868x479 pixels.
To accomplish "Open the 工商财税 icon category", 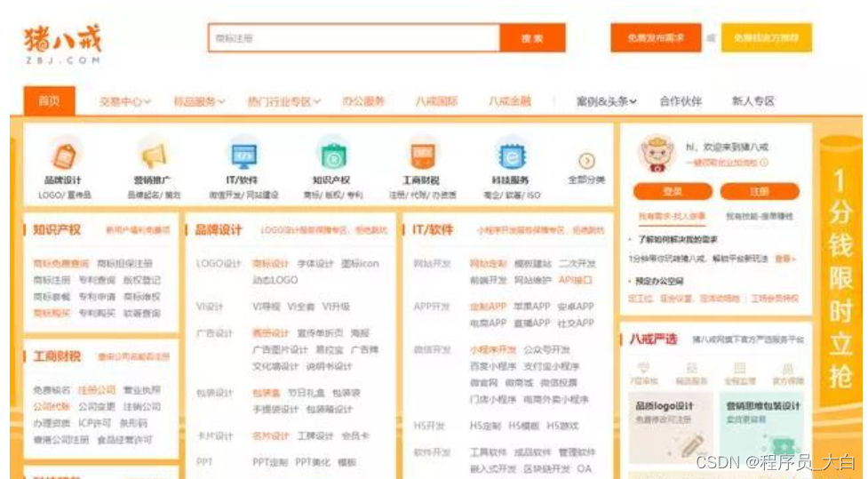I will (x=422, y=155).
